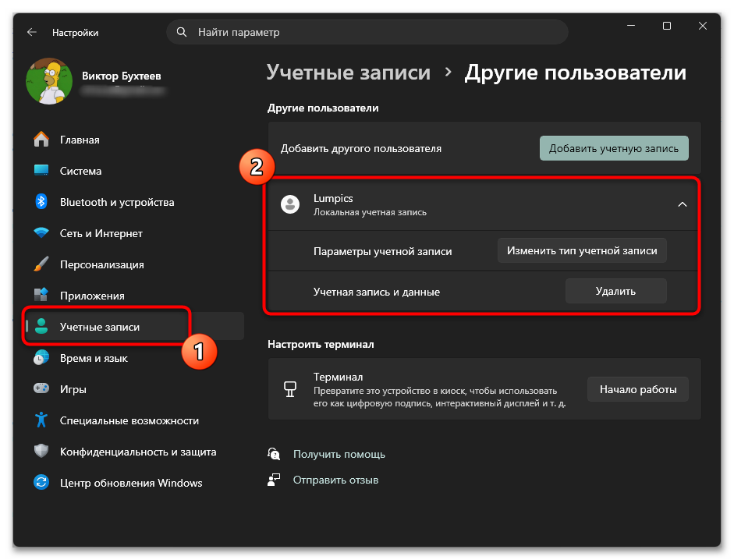Close the Settings window

coord(703,25)
